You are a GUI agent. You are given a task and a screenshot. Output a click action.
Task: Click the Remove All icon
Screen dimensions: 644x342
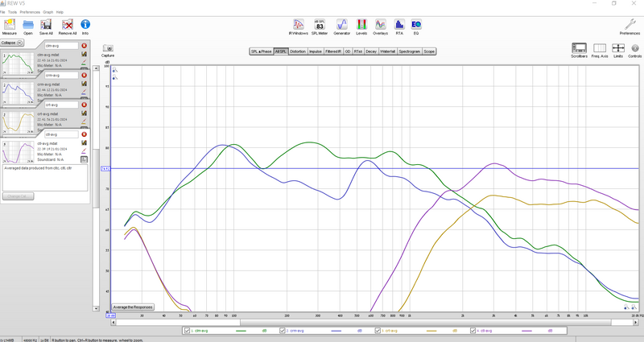click(x=68, y=25)
